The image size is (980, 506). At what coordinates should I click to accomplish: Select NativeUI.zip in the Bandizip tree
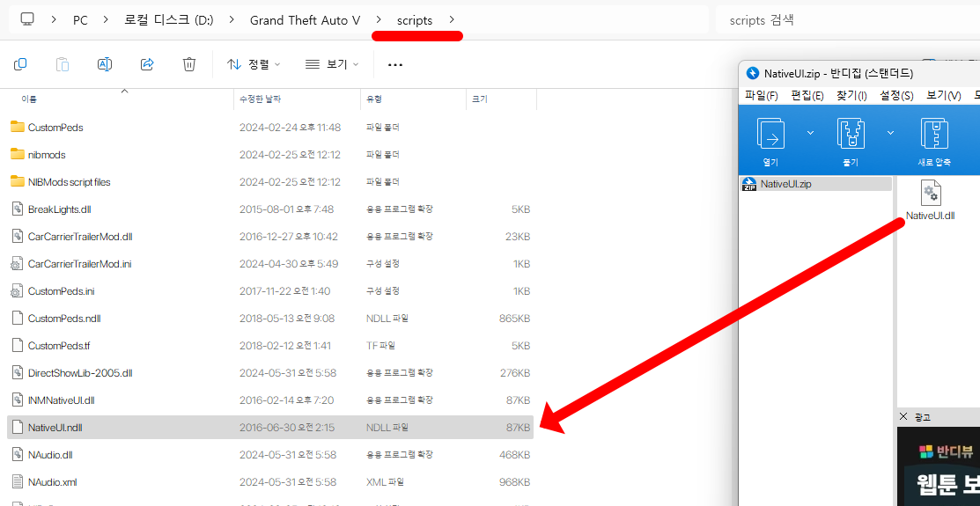786,184
